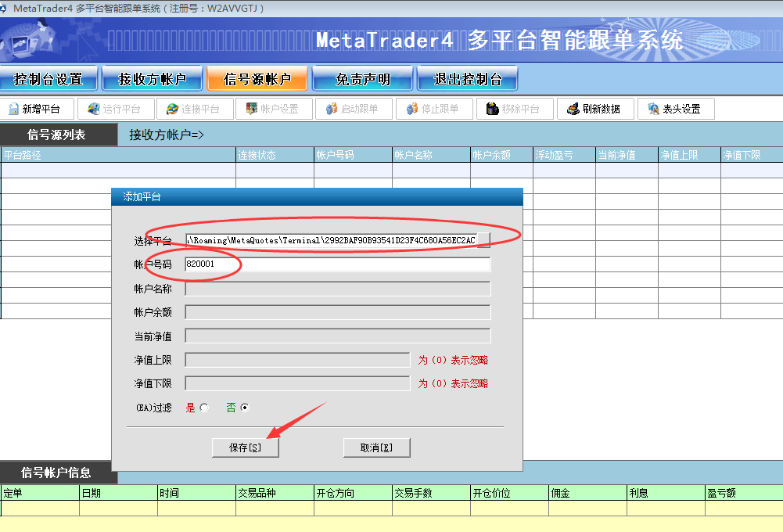
Task: Click the 添加平台 dialog title bar
Action: (x=317, y=197)
